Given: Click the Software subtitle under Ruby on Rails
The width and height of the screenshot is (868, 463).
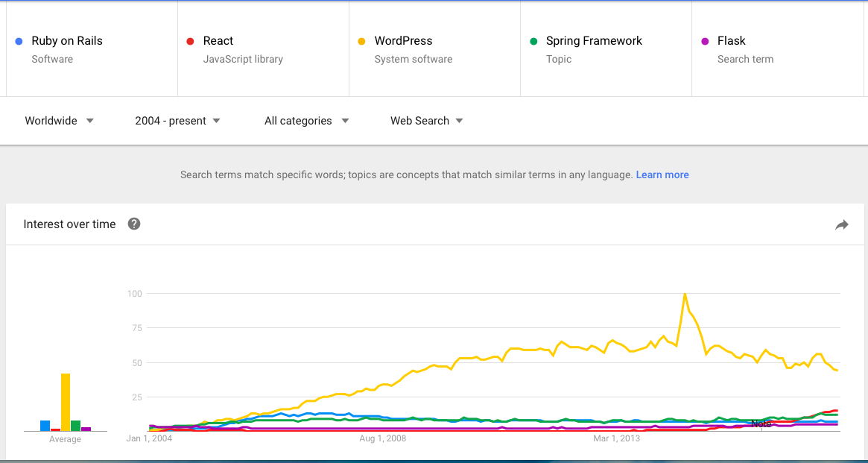Looking at the screenshot, I should [52, 59].
